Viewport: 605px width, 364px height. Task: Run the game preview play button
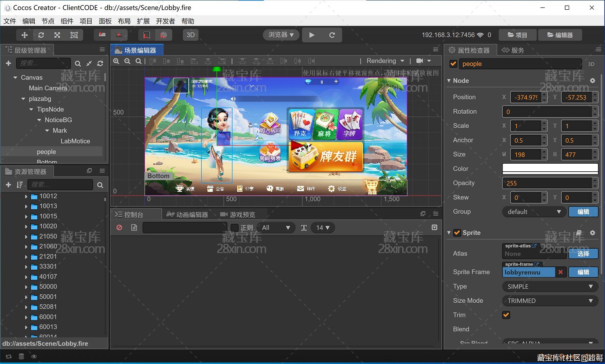point(312,35)
